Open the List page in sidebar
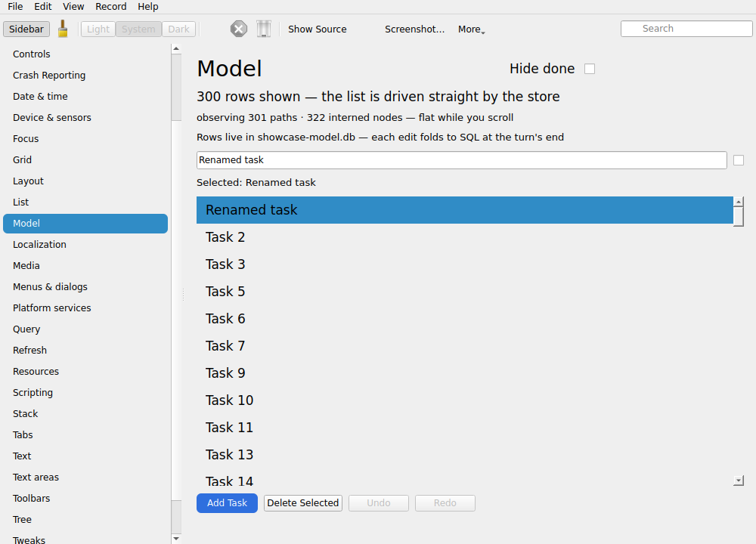 [85, 202]
